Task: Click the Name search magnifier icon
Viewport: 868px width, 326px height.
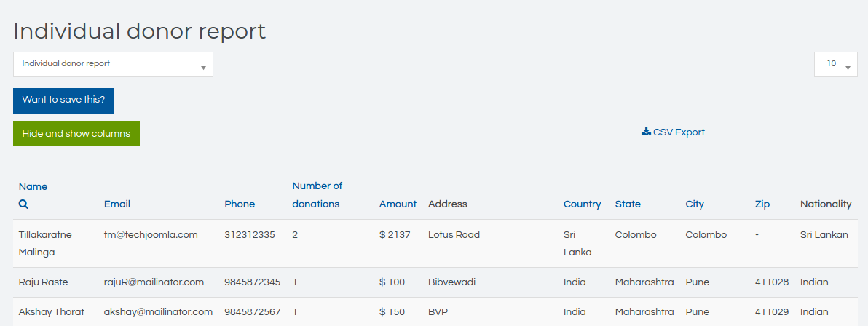Action: click(x=23, y=204)
